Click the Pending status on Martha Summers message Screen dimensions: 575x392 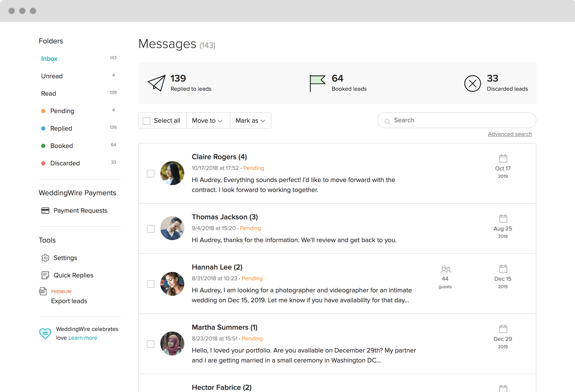[252, 339]
